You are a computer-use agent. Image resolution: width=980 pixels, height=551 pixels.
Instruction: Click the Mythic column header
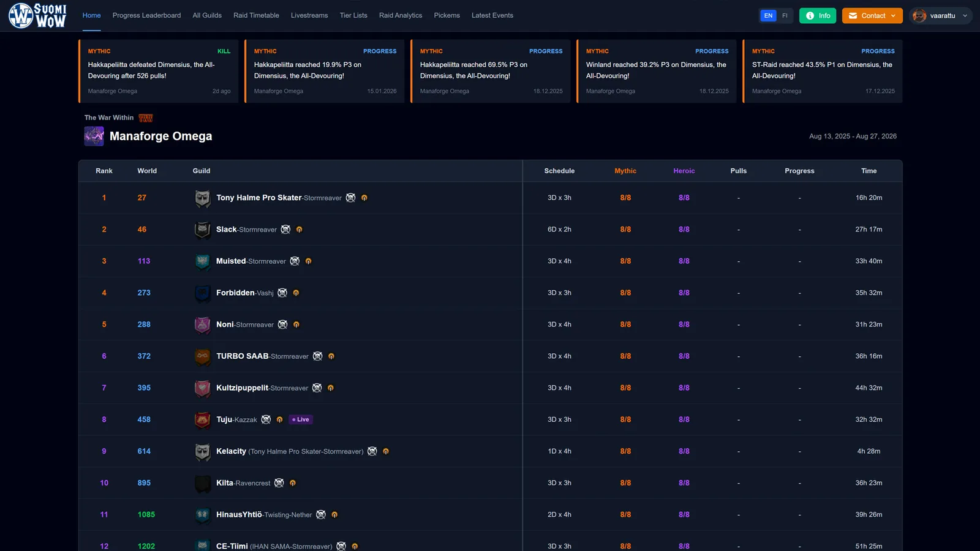tap(625, 171)
